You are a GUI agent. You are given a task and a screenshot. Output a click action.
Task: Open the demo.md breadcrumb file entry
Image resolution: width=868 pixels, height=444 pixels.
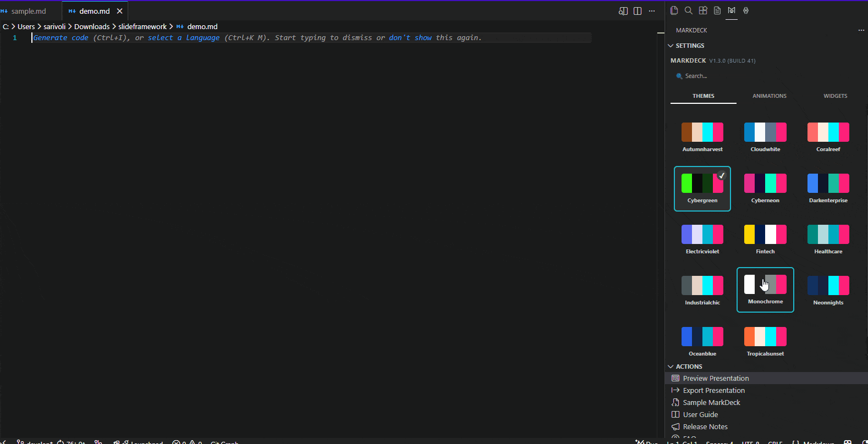tap(197, 26)
